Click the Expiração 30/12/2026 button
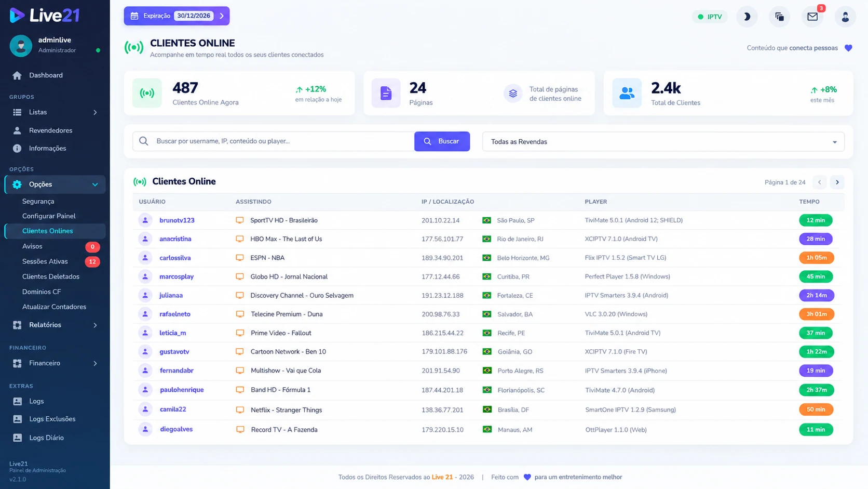The height and width of the screenshot is (489, 868). pyautogui.click(x=177, y=16)
